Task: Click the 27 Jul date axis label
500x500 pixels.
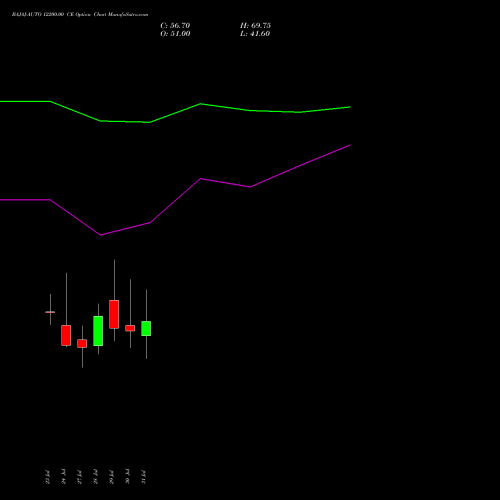Action: (x=79, y=477)
